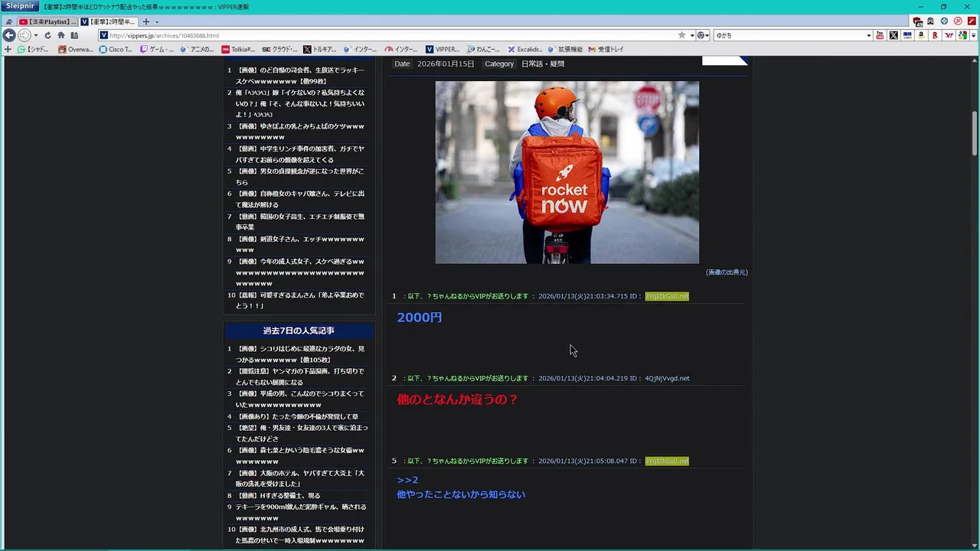Open the 日常話・疑問 category link
Viewport: 980px width, 551px height.
click(x=543, y=64)
